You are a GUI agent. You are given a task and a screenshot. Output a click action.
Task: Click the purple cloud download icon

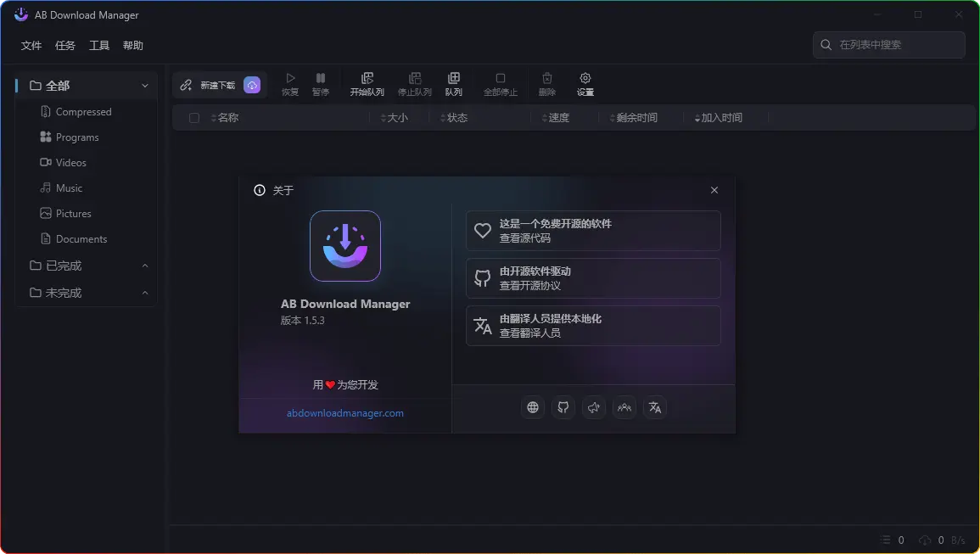[252, 85]
